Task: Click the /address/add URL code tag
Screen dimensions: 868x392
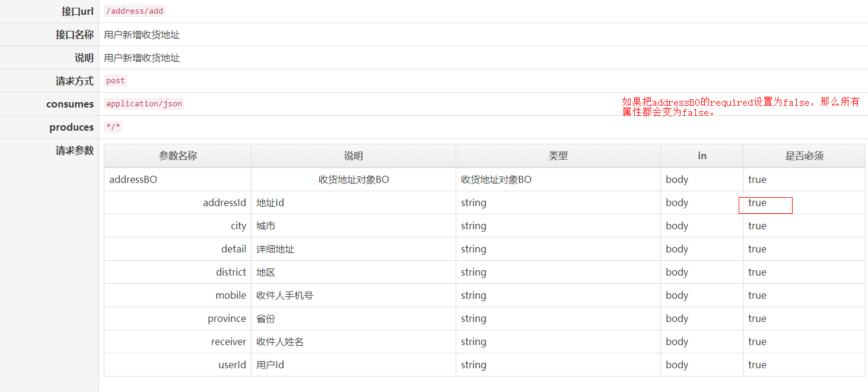Action: (x=134, y=11)
